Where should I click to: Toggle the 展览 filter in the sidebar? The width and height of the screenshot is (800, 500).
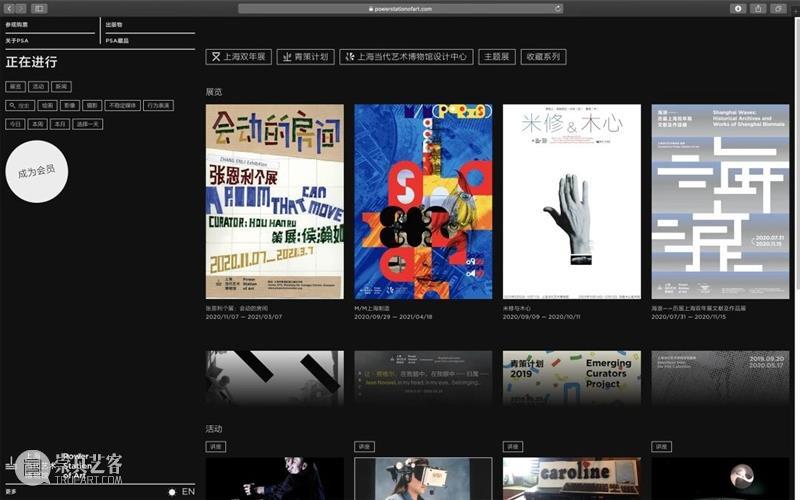point(15,86)
